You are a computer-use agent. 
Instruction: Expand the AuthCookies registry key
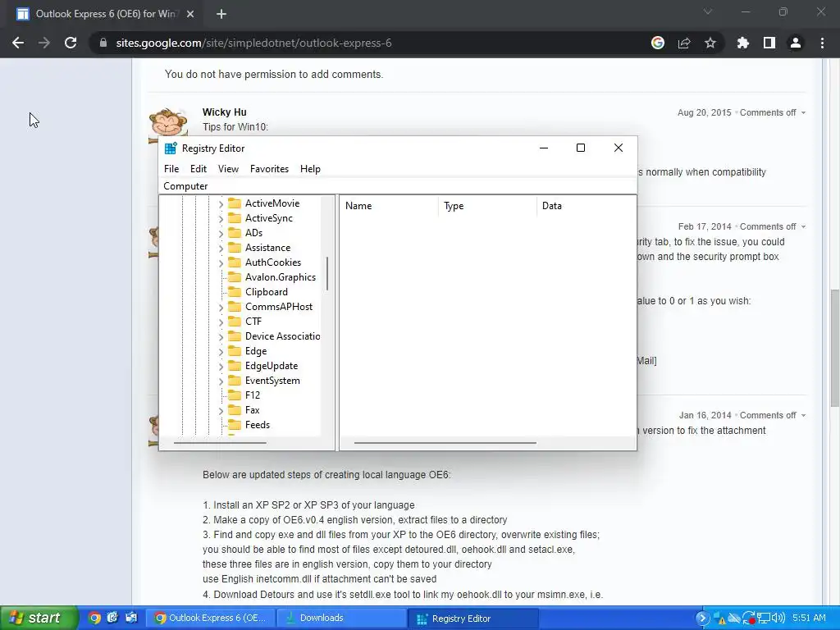coord(221,262)
